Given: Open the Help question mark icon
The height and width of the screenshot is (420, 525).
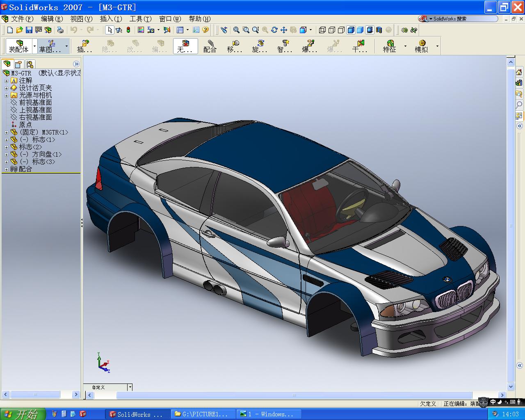Looking at the screenshot, I should click(205, 30).
